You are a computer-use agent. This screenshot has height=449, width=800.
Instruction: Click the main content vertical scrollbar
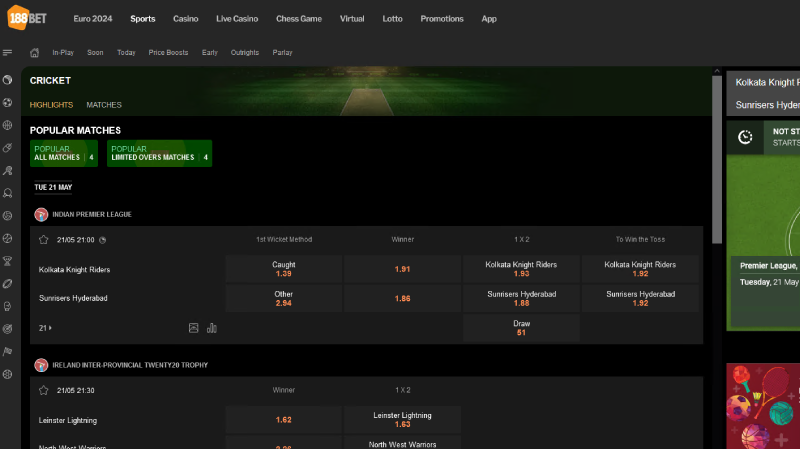click(x=717, y=159)
